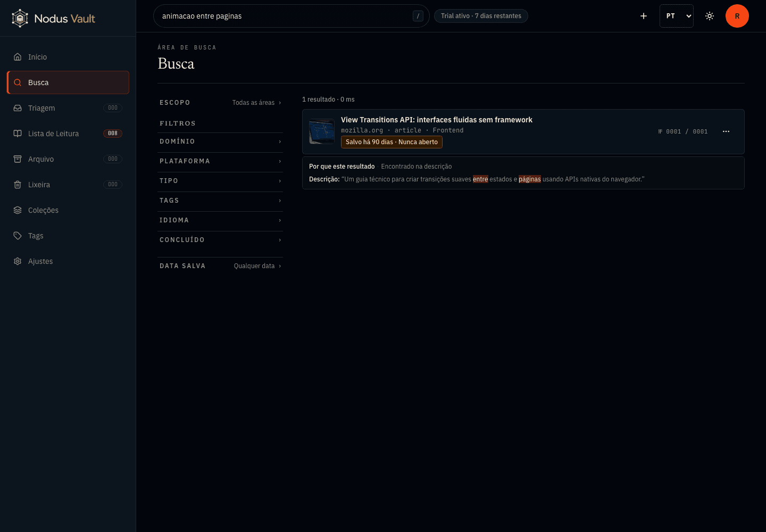Click the Salvo há 90 dias badge
The width and height of the screenshot is (766, 532).
[x=392, y=142]
